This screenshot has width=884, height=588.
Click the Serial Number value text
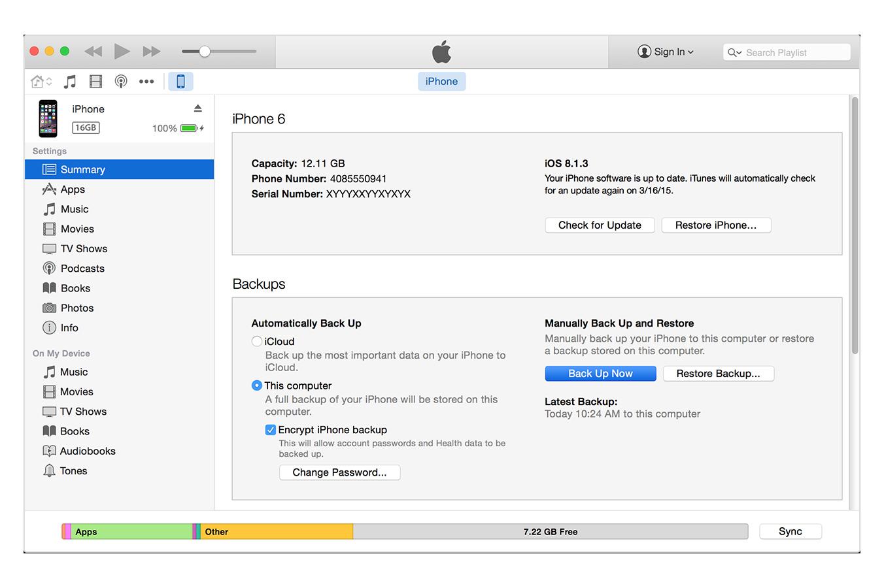[368, 194]
